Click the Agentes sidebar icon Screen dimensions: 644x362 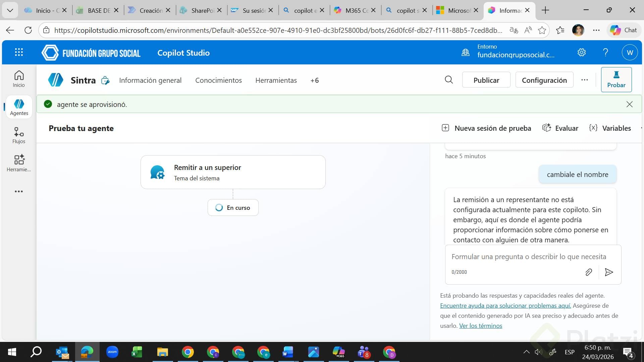click(x=19, y=107)
